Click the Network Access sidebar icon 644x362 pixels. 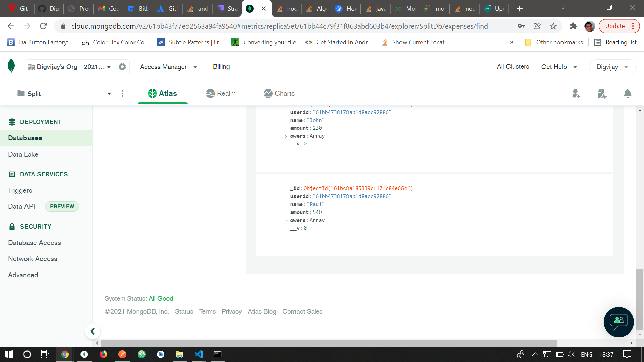click(x=32, y=258)
